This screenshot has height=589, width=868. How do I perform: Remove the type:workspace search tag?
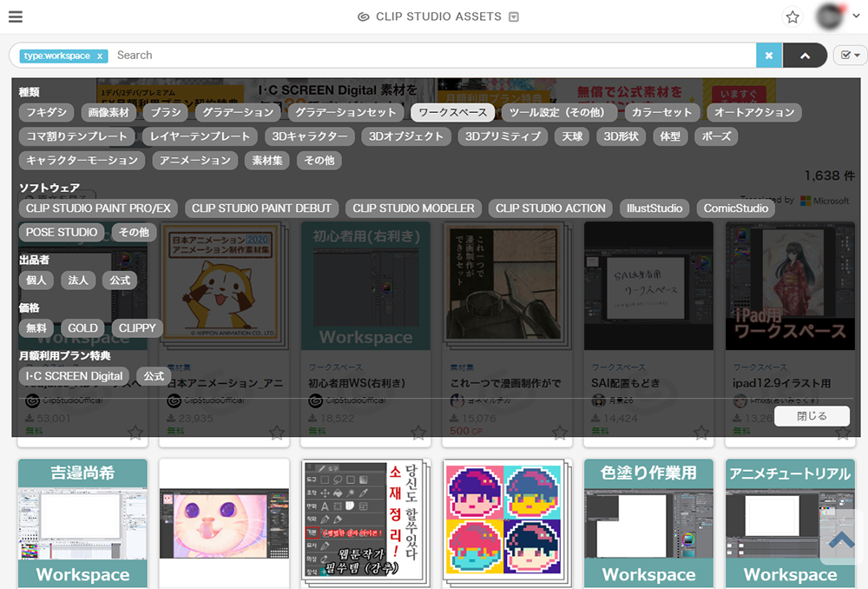tap(100, 56)
